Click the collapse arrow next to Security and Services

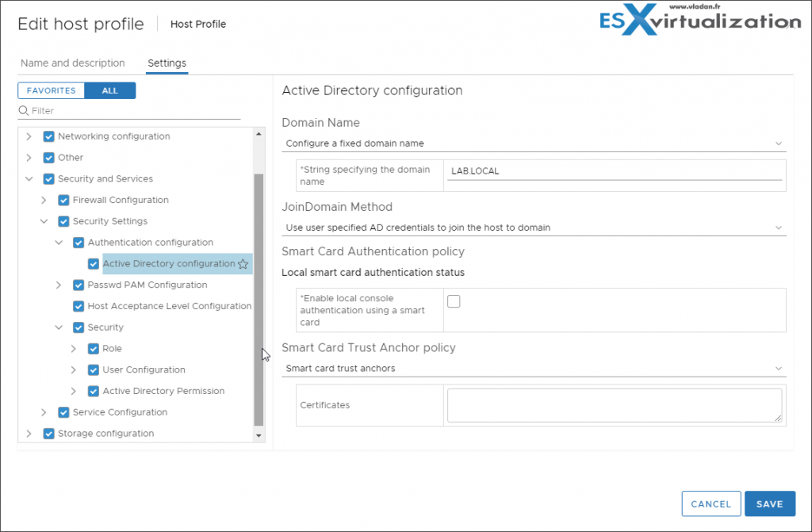(29, 178)
